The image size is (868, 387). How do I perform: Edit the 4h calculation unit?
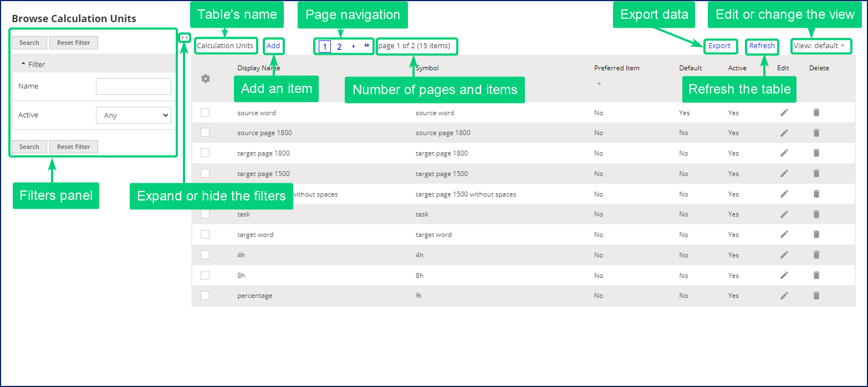pyautogui.click(x=784, y=255)
